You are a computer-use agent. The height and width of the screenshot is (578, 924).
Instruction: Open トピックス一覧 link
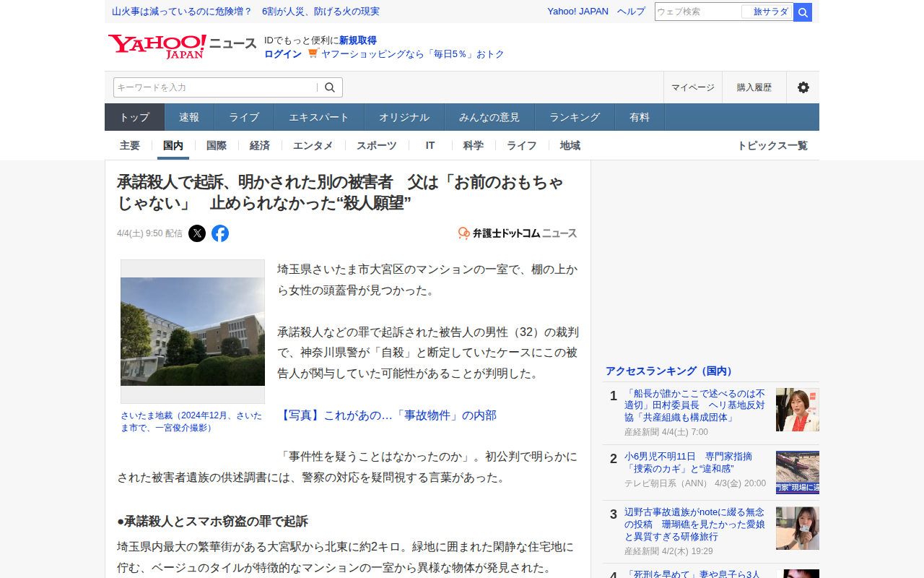click(x=772, y=145)
